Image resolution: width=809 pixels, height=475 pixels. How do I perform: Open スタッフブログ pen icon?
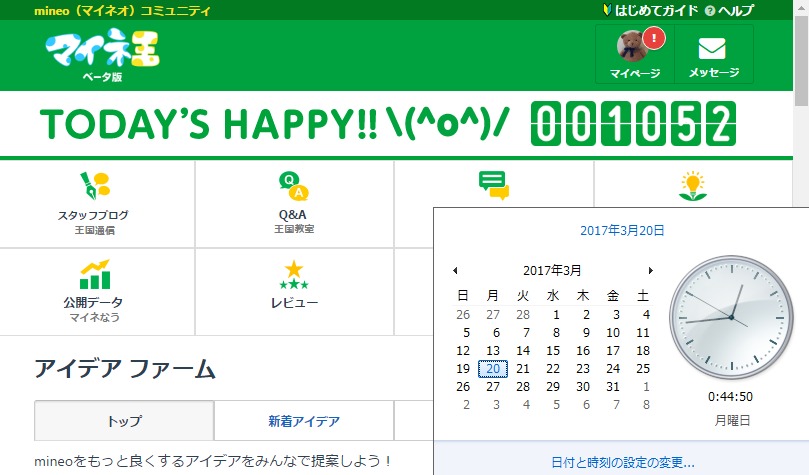[95, 185]
